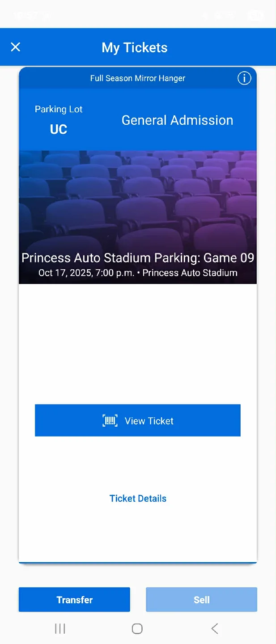Tap the My Tickets title
Image resolution: width=276 pixels, height=644 pixels.
click(134, 47)
